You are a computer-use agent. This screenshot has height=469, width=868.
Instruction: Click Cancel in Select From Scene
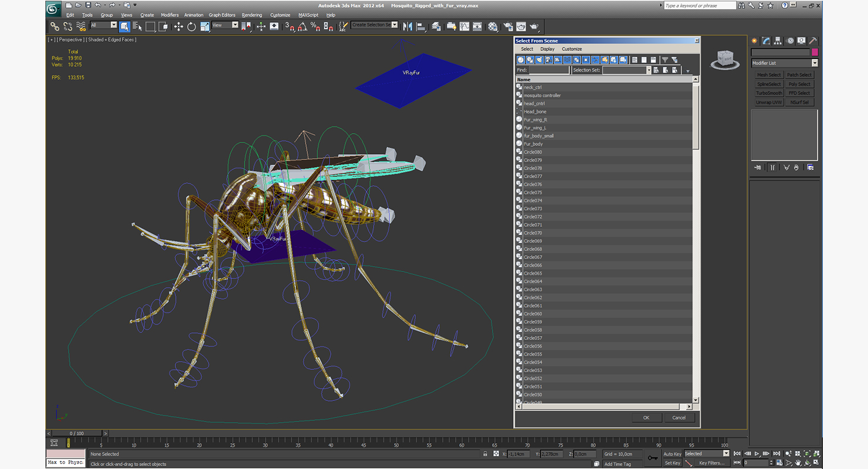[679, 417]
